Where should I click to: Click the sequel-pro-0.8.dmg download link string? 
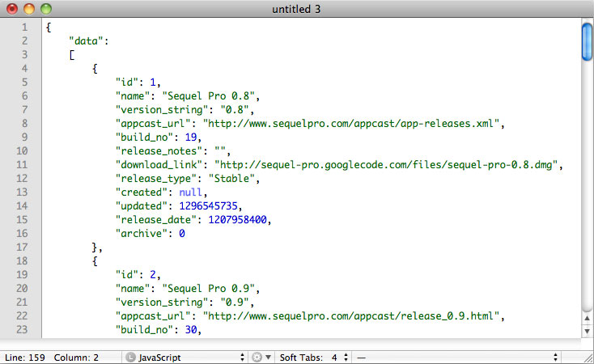click(386, 165)
